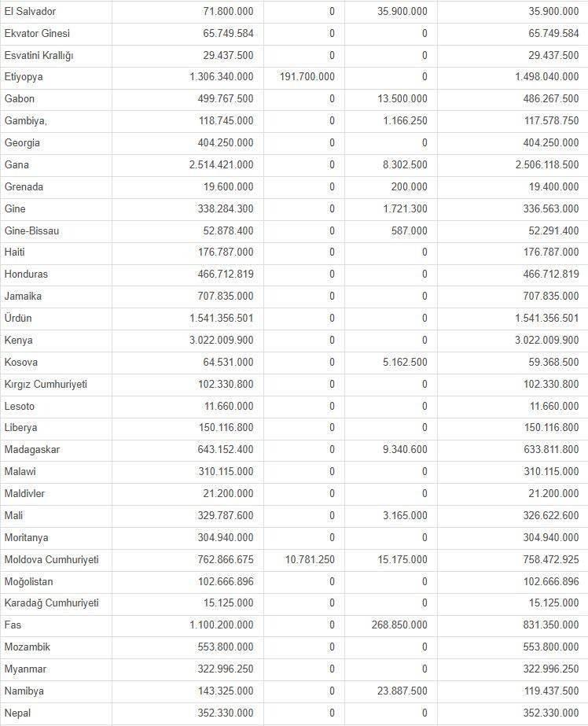The width and height of the screenshot is (588, 726).
Task: Select the Ürdün row label
Action: pos(19,319)
